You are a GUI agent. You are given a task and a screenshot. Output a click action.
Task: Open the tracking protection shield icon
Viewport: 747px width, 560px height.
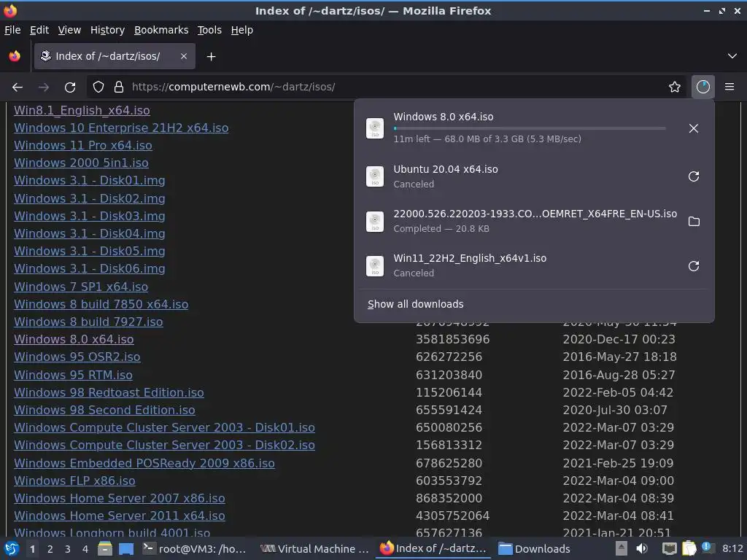coord(98,87)
